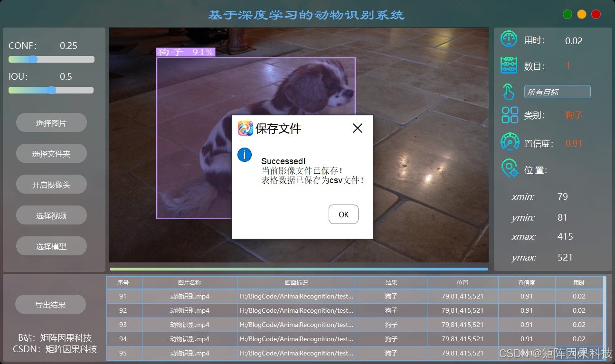Select the row number 95 cell
Viewport: 615px width, 364px height.
[x=123, y=353]
